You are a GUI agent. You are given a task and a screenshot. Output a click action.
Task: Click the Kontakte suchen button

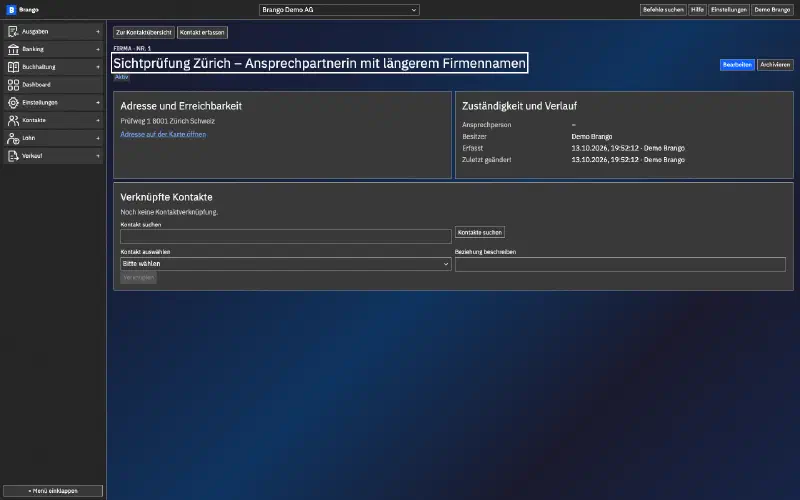point(480,232)
